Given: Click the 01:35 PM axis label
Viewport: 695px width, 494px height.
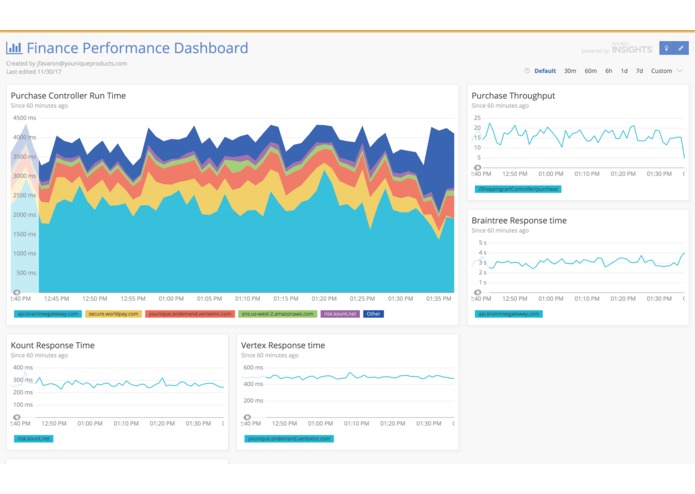Looking at the screenshot, I should point(439,299).
